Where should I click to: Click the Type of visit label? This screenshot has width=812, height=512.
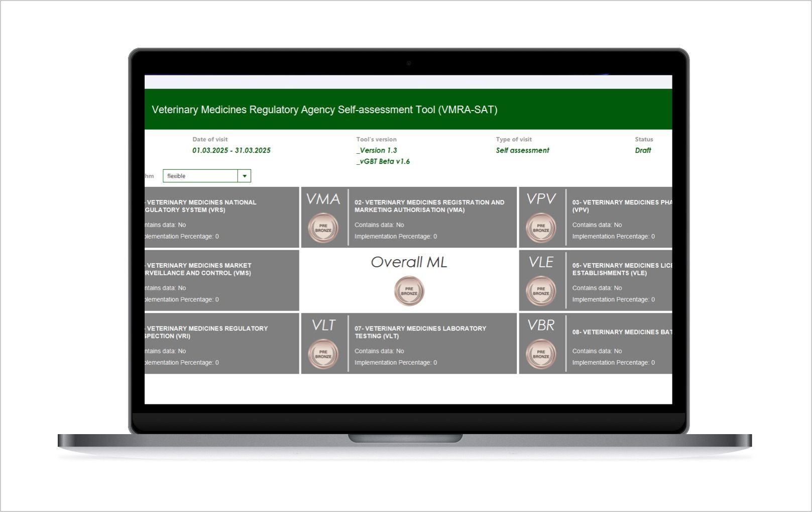(514, 139)
